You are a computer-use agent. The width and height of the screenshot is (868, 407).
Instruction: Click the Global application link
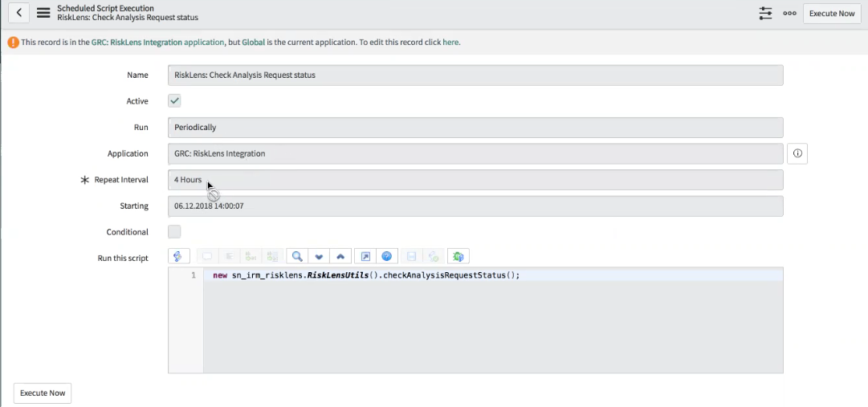(x=253, y=42)
